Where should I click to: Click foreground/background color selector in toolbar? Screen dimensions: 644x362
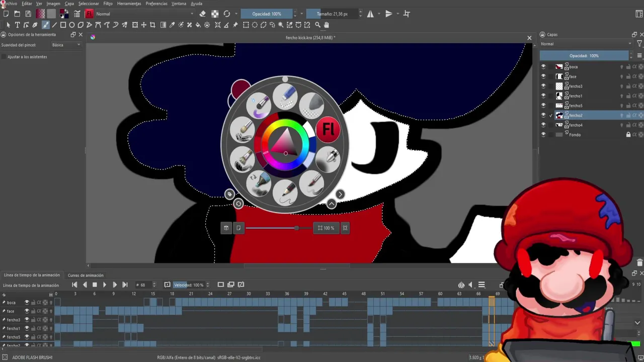(x=64, y=14)
